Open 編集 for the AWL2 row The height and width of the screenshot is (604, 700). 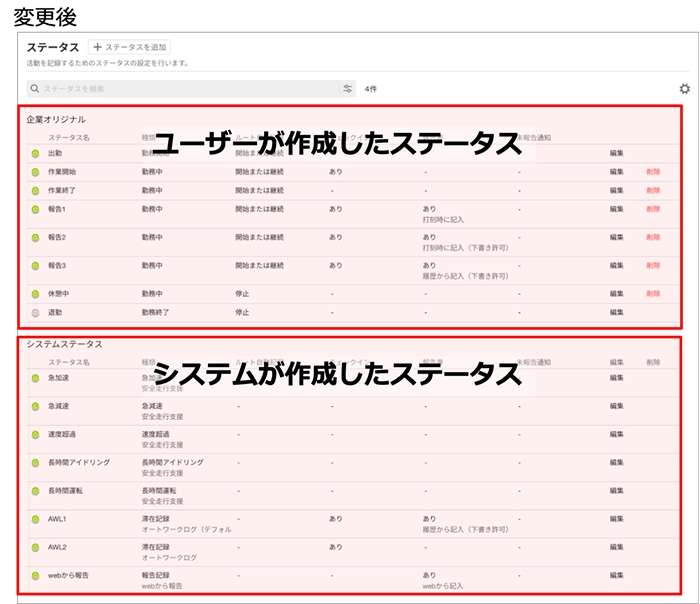pos(617,547)
